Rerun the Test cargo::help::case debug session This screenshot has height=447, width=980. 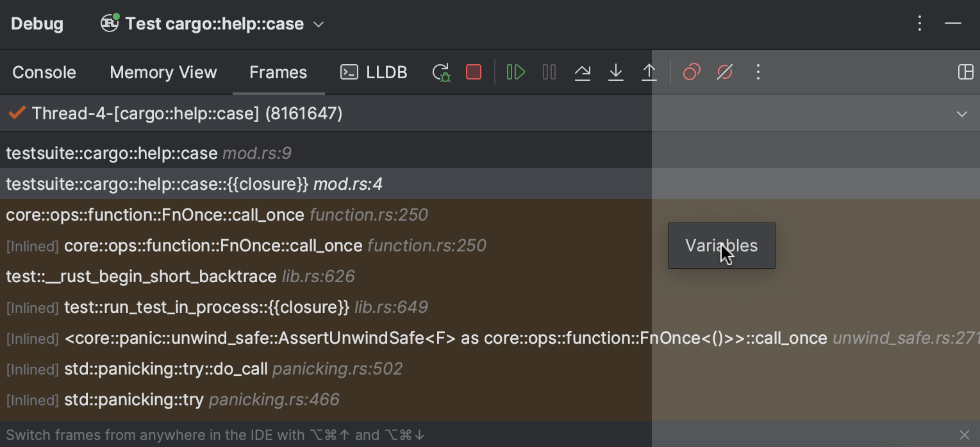pyautogui.click(x=441, y=72)
